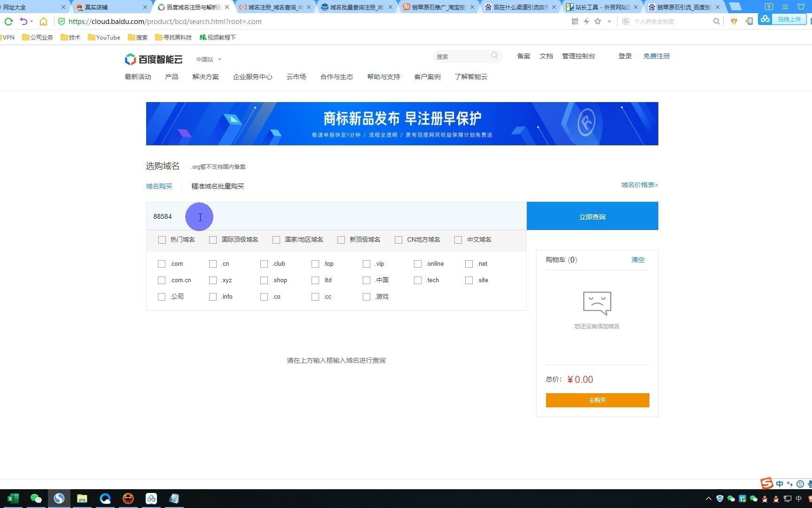Open the 搜索 bookmark folder
This screenshot has width=812, height=508.
click(x=138, y=37)
